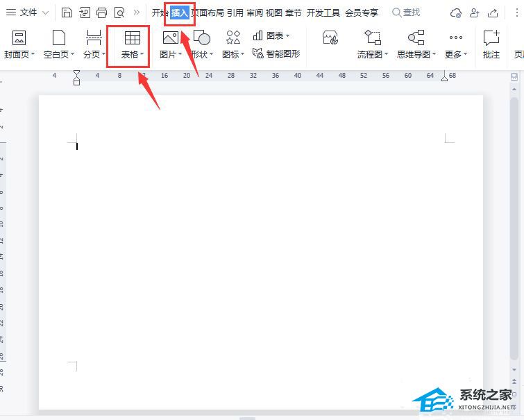Image resolution: width=524 pixels, height=420 pixels.
Task: Click the 形状 shapes icon
Action: point(202,37)
